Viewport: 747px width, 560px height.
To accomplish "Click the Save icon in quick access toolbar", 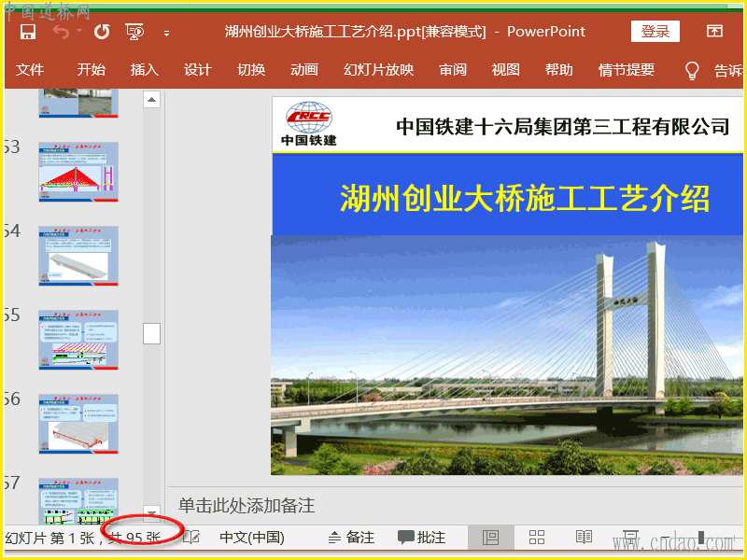I will [28, 32].
